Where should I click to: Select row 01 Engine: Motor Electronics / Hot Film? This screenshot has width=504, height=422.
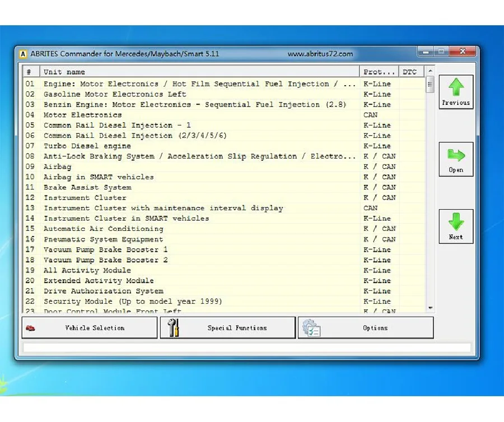pos(224,84)
